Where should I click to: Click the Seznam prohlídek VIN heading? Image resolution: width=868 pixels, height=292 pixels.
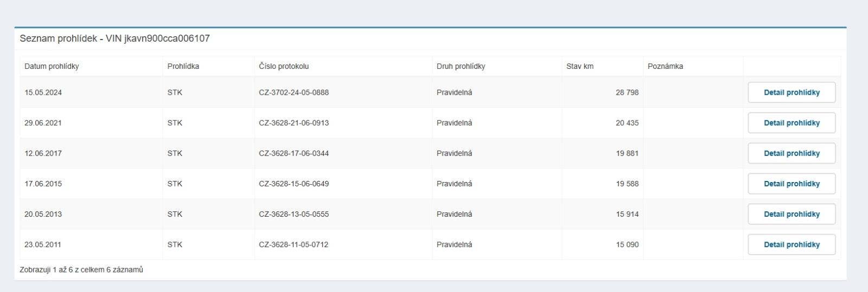114,38
